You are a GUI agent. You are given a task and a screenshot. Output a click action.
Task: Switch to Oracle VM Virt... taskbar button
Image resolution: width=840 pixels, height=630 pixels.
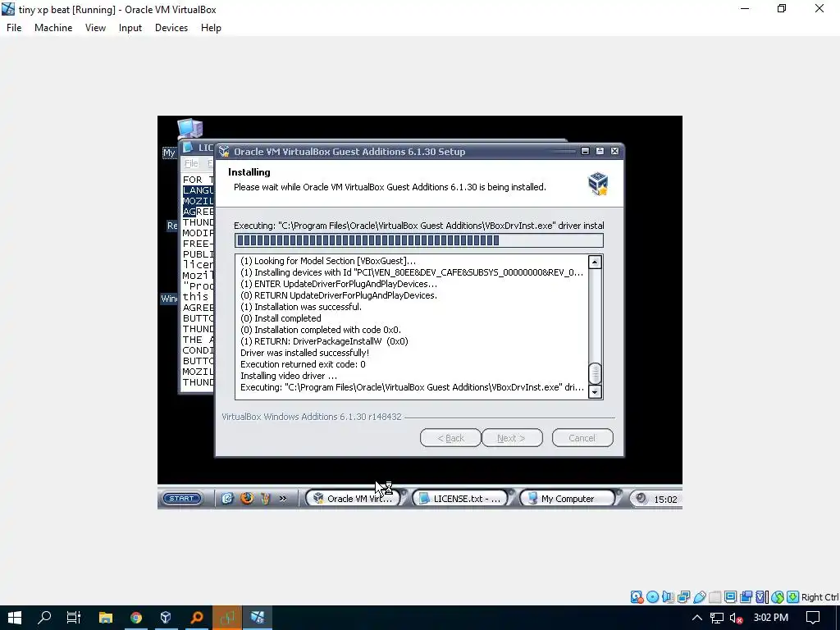pyautogui.click(x=354, y=499)
